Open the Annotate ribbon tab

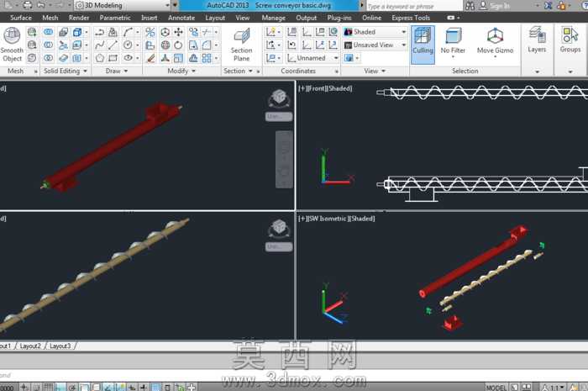click(x=181, y=18)
